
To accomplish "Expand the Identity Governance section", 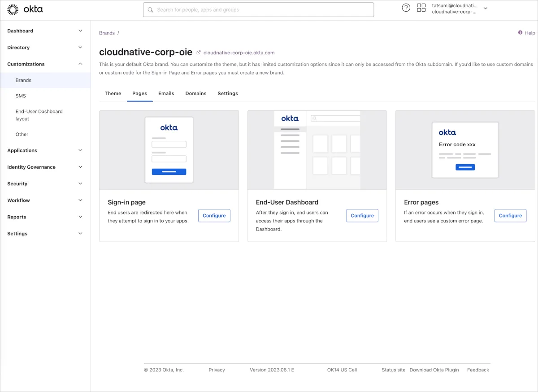I will (80, 167).
